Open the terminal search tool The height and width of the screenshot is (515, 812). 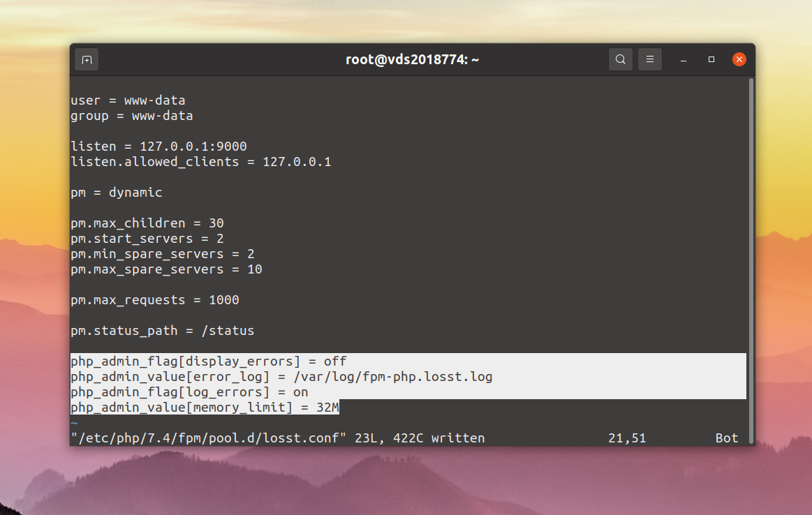tap(621, 59)
